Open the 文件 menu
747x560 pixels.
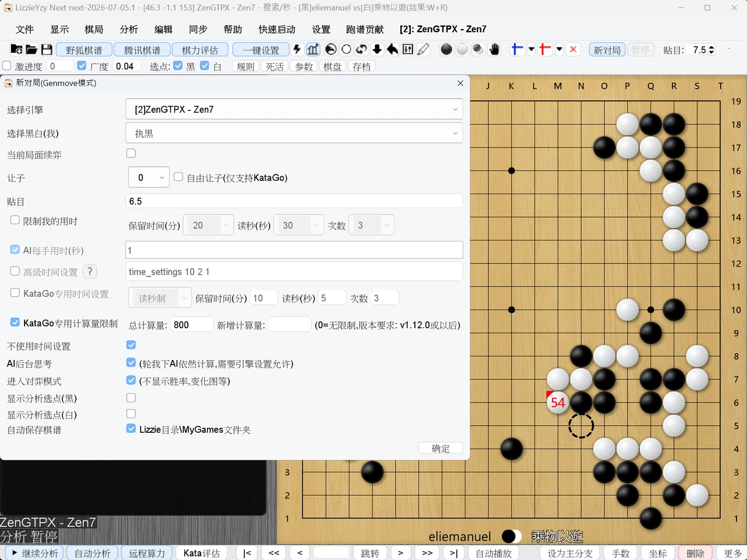(25, 29)
